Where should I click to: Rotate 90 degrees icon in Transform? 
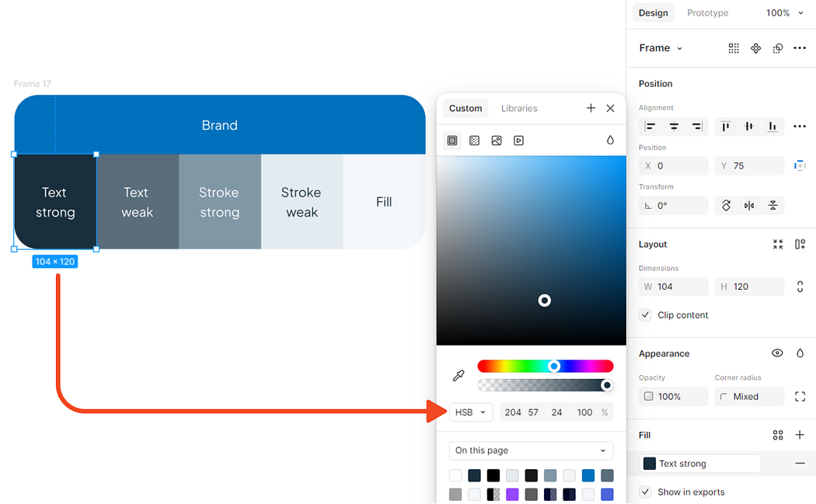click(x=726, y=206)
